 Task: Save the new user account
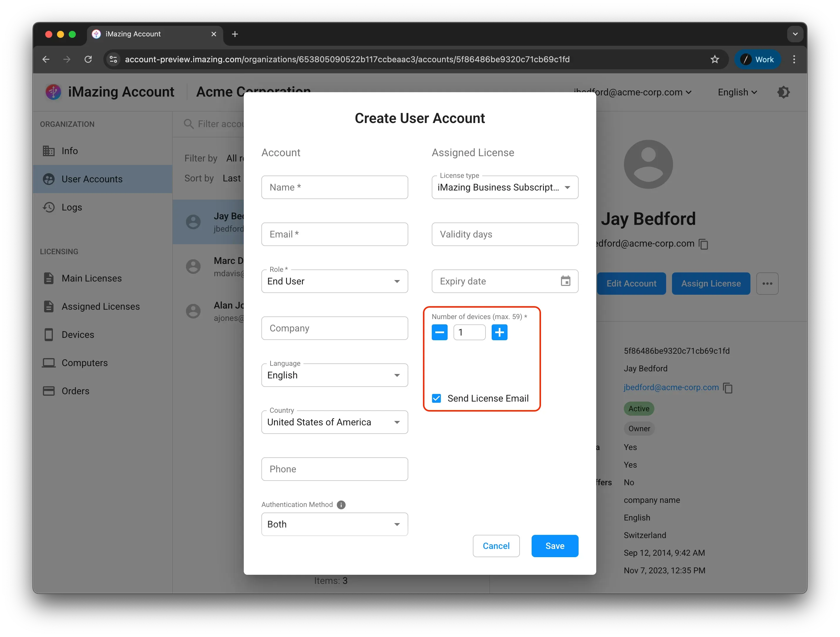click(555, 545)
